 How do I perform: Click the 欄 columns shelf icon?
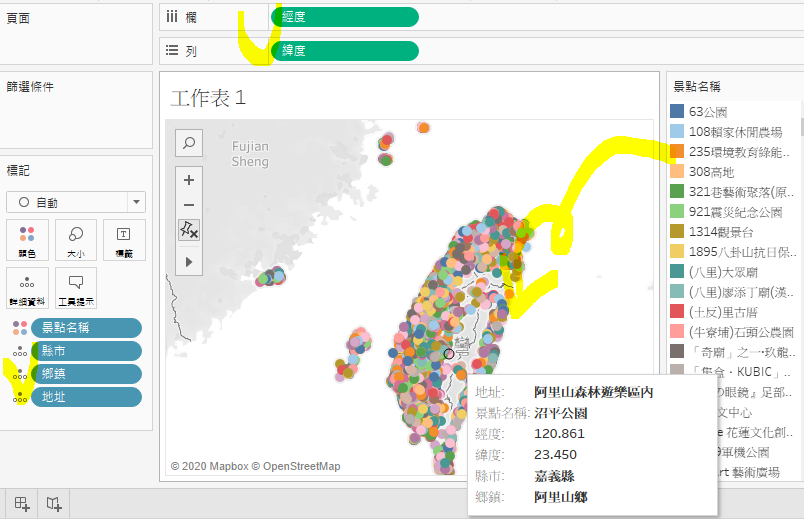[x=172, y=17]
